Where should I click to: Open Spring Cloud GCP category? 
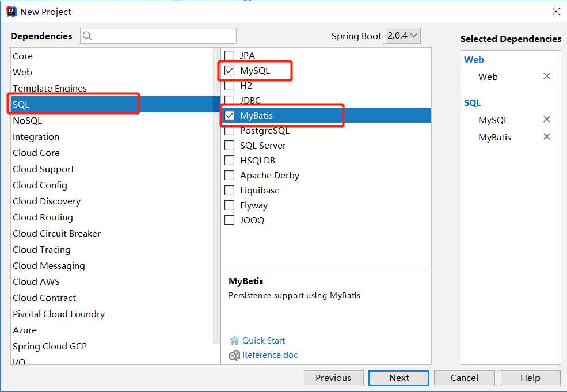112,346
